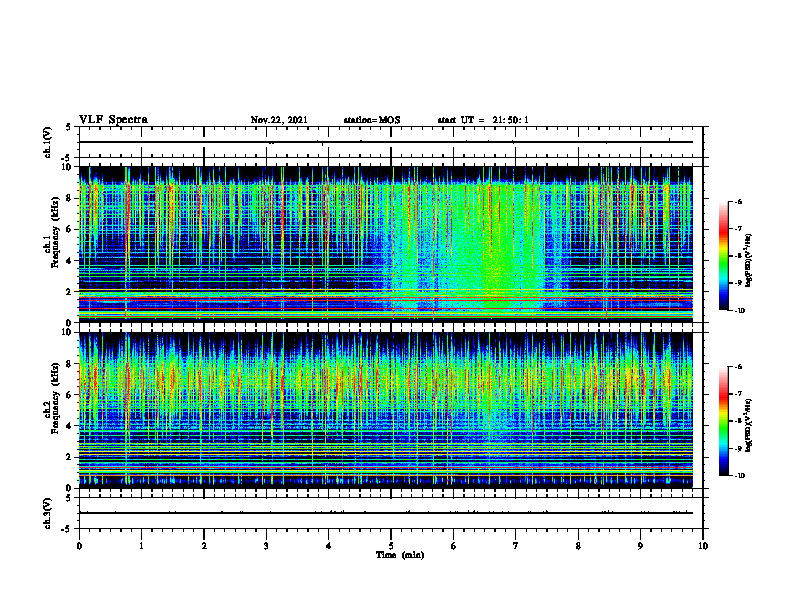The width and height of the screenshot is (792, 612).
Task: Click ch.3(V) waveform axis tick "5"
Action: [x=69, y=499]
